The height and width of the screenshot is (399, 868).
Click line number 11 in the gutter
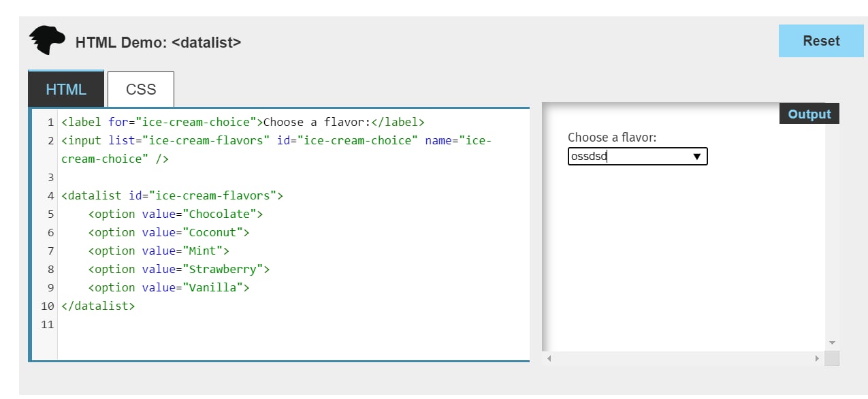[x=48, y=325]
